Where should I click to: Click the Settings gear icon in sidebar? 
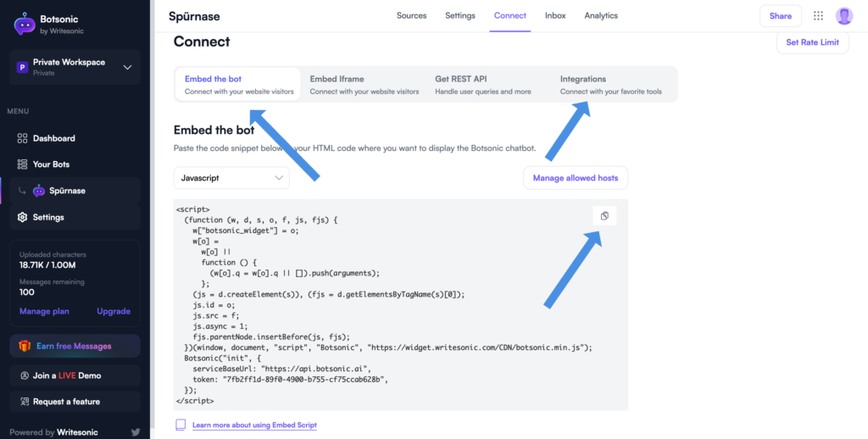pos(22,217)
